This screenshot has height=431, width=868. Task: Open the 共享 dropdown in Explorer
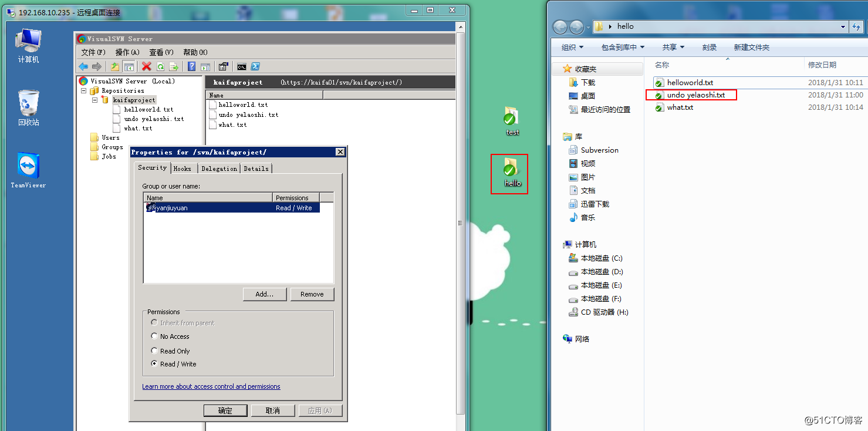pos(673,47)
